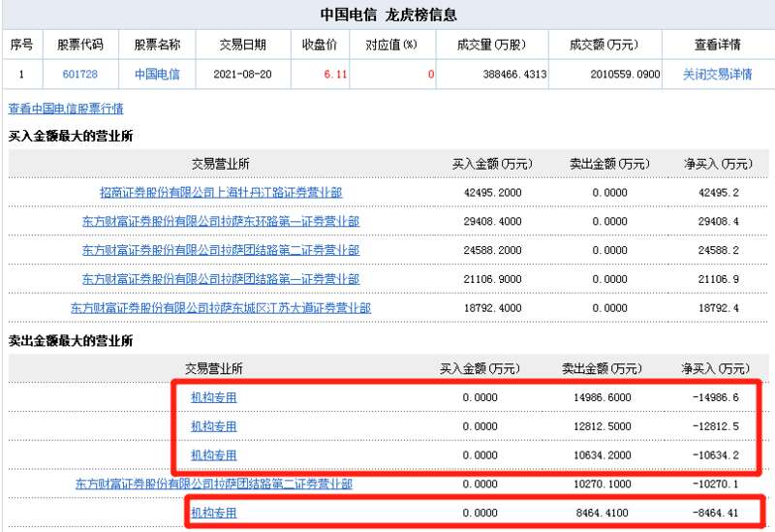Image resolution: width=775 pixels, height=532 pixels.
Task: Click the row number 1 cell
Action: (x=21, y=75)
